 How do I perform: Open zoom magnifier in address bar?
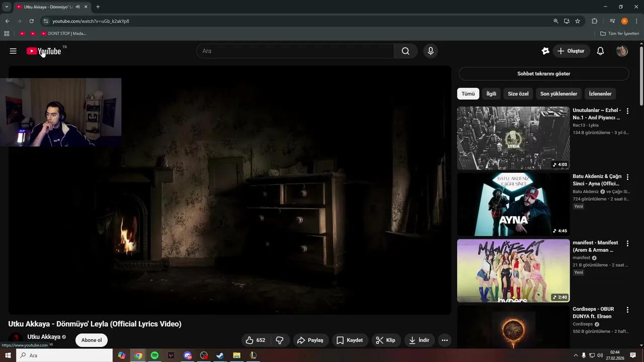click(x=556, y=21)
